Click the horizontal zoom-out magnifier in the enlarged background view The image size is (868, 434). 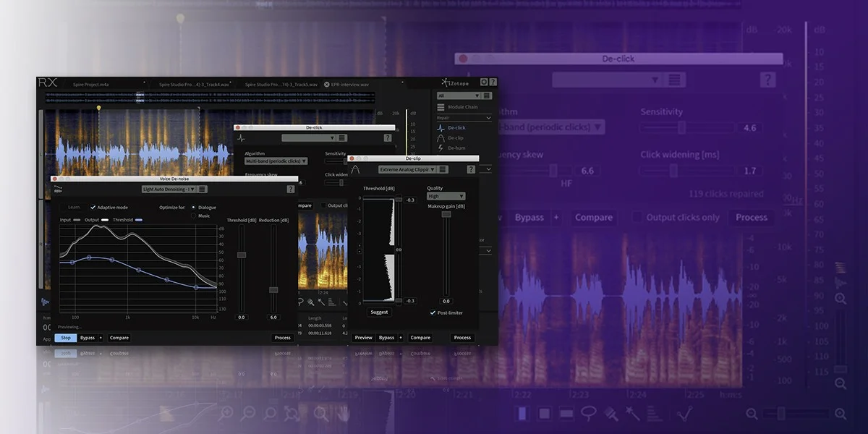[x=752, y=414]
